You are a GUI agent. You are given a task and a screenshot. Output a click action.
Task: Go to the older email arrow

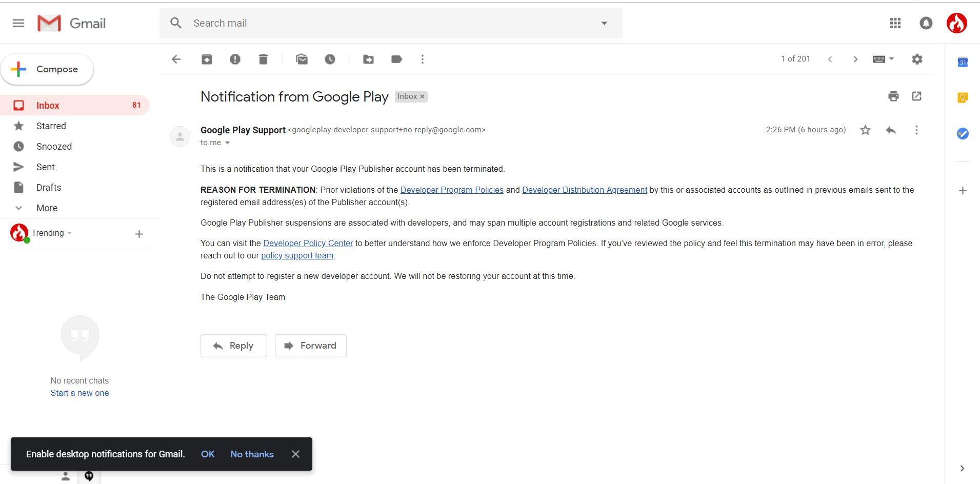coord(855,59)
